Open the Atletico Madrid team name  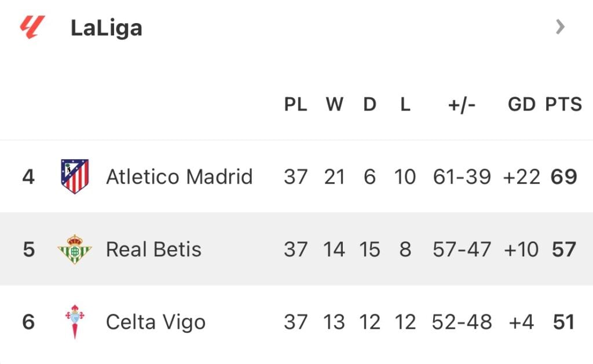180,177
